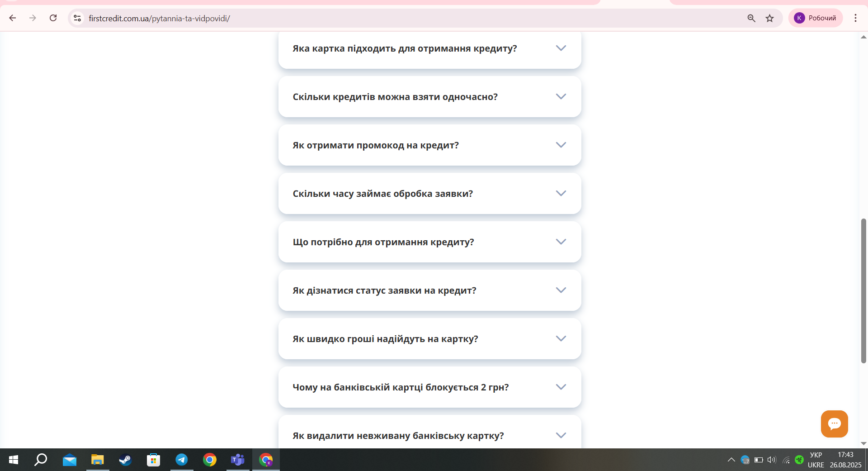
Task: Reload the current page
Action: pos(53,18)
